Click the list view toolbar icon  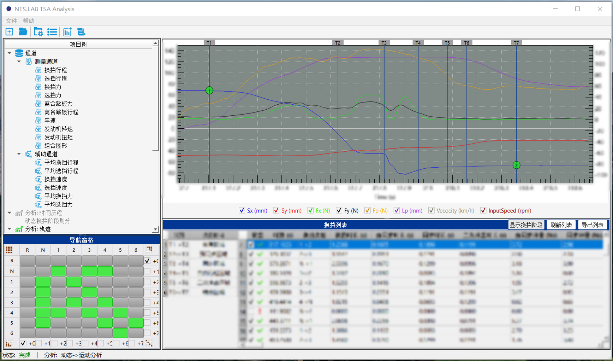click(52, 32)
